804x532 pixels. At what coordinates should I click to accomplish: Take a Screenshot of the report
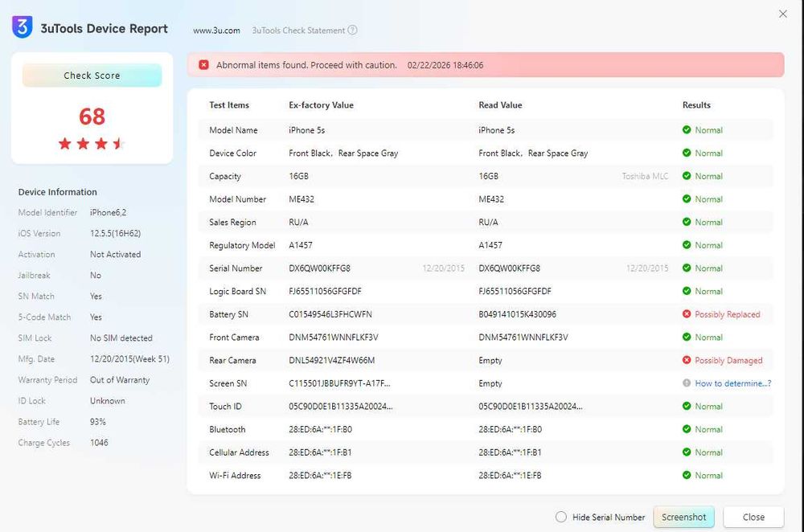click(x=683, y=518)
